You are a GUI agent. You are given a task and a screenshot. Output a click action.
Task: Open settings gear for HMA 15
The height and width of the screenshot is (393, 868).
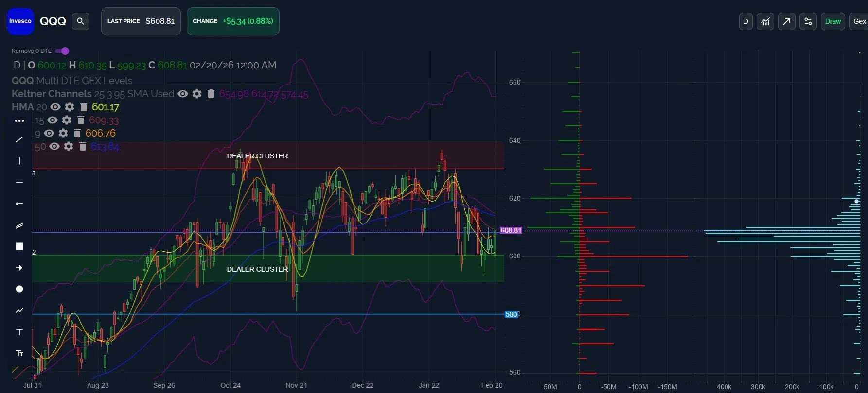(67, 120)
